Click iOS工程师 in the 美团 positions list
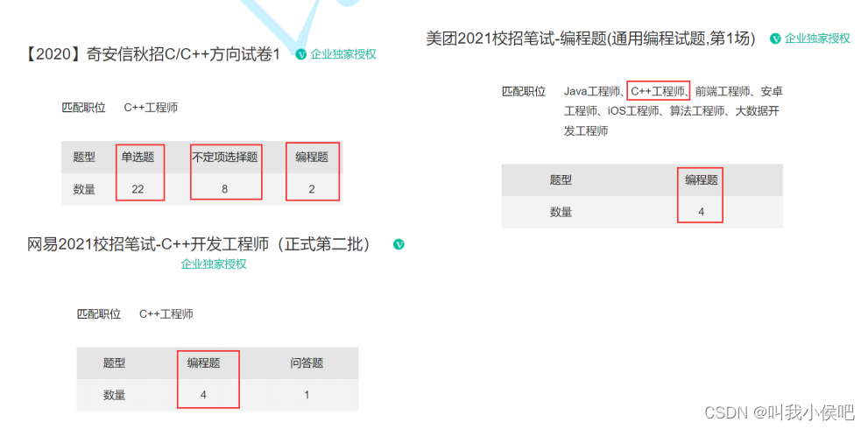Screen dimensions: 868x429 tap(634, 111)
